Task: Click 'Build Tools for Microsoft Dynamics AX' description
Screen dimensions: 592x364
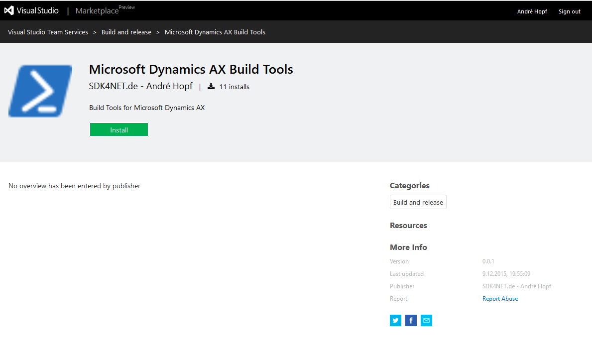Action: pyautogui.click(x=147, y=108)
